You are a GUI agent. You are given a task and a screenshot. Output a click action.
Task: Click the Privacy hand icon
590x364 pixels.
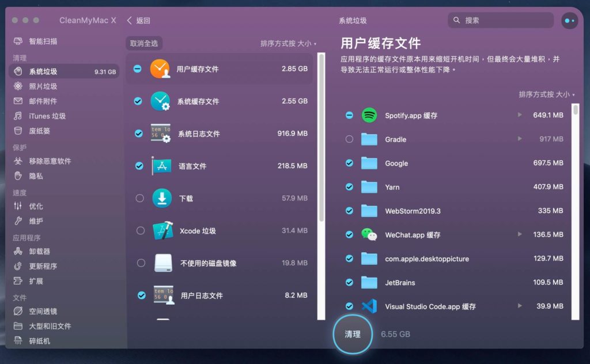(18, 176)
